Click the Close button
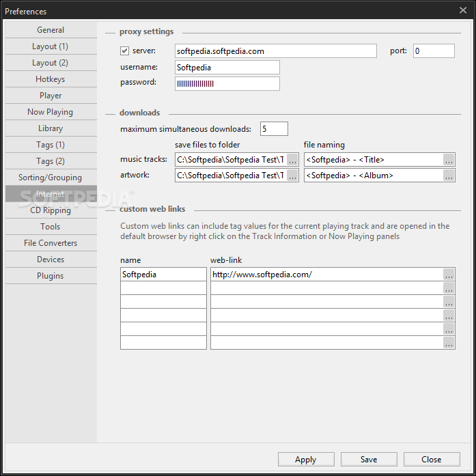The image size is (476, 476). [432, 460]
